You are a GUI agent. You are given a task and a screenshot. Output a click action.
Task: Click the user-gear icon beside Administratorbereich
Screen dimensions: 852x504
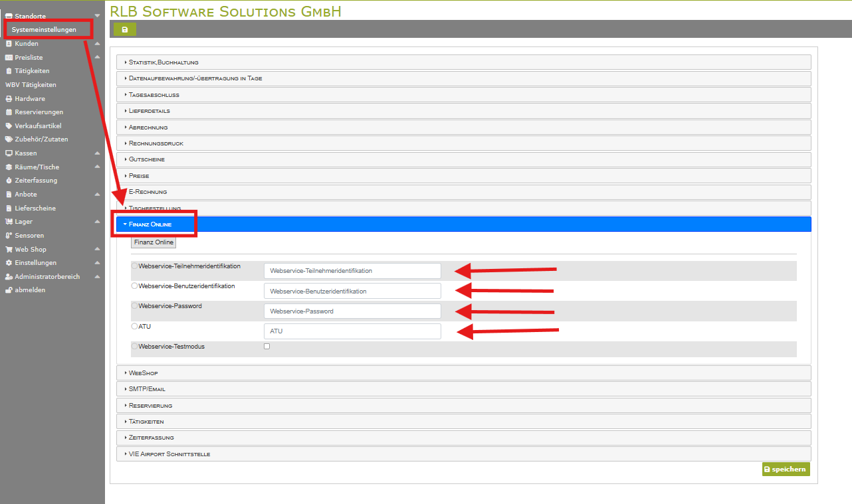tap(9, 277)
